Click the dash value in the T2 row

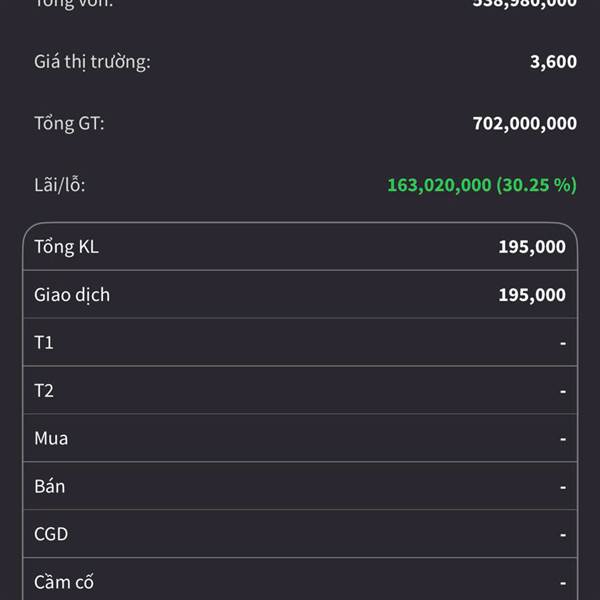pos(563,391)
